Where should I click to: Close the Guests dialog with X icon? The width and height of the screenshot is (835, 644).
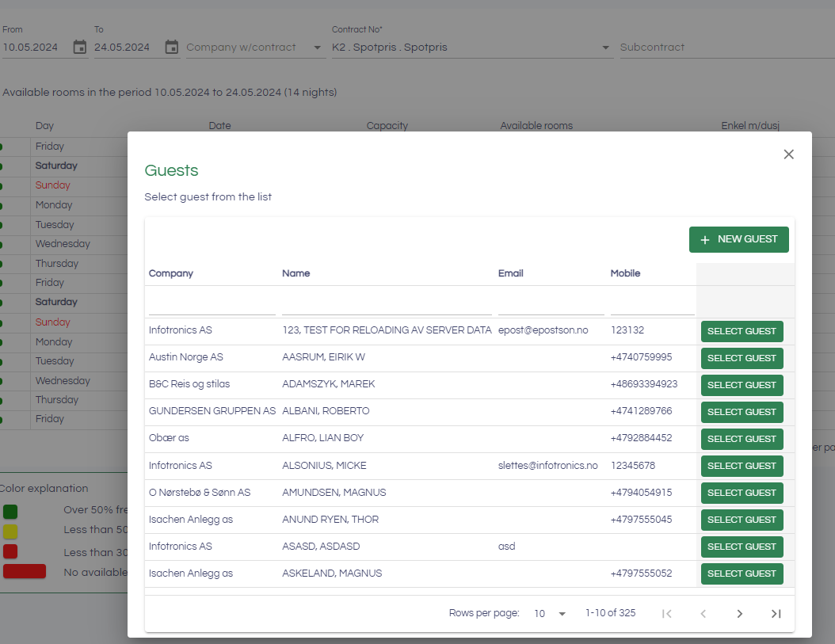click(x=788, y=154)
